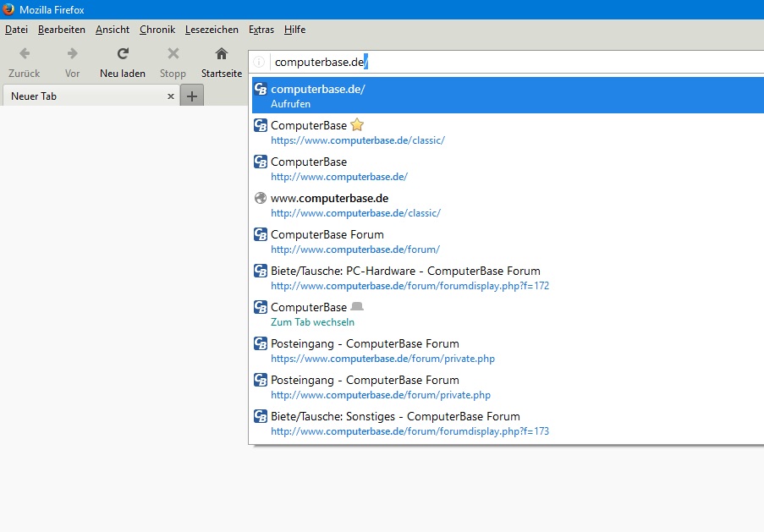This screenshot has width=764, height=532.
Task: Open forumdisplay.php?f=173 link
Action: click(x=409, y=431)
